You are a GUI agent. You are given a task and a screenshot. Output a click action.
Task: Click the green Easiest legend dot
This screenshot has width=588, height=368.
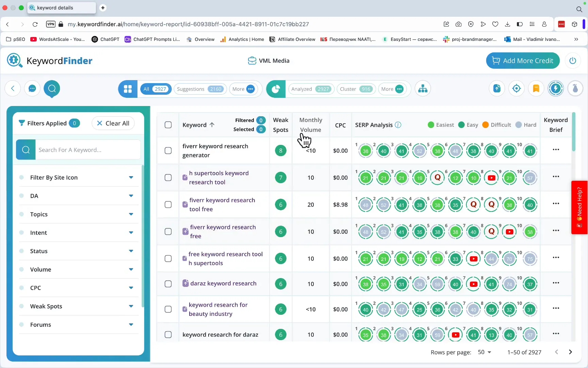click(x=431, y=125)
